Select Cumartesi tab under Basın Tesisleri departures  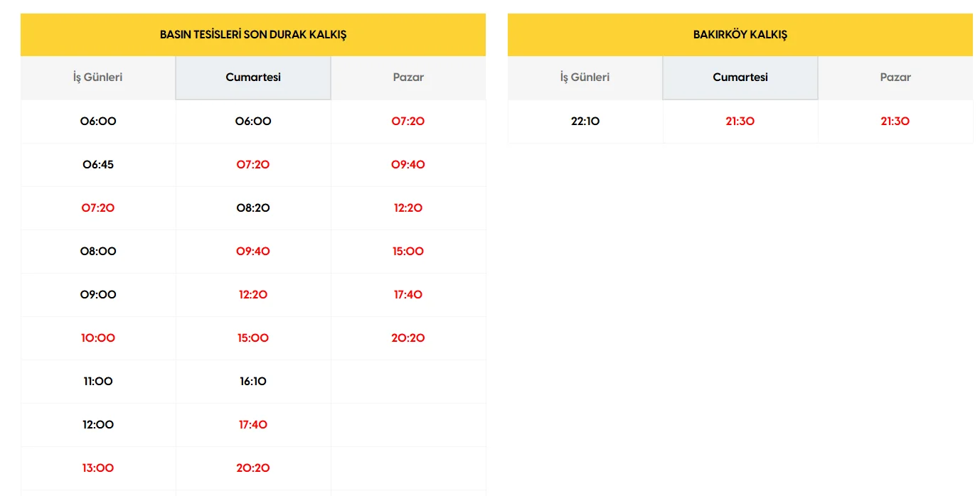click(253, 77)
